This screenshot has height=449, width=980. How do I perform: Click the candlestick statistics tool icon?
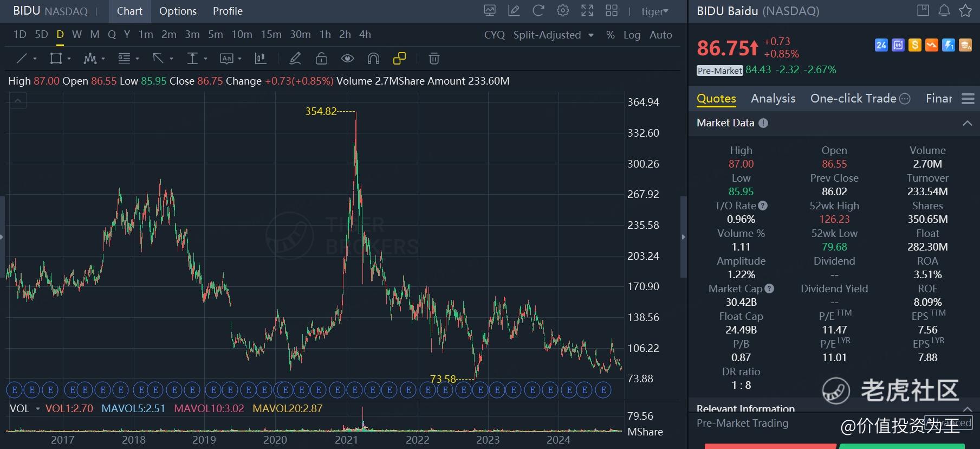pos(261,59)
